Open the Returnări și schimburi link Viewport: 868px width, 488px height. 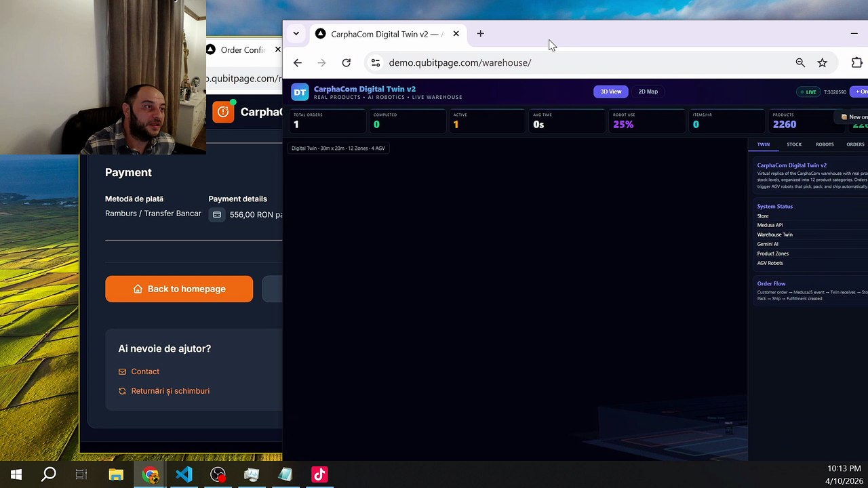point(170,391)
